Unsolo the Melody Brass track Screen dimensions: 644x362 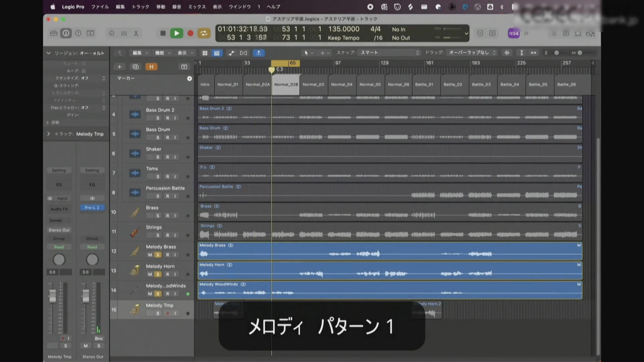pyautogui.click(x=158, y=255)
